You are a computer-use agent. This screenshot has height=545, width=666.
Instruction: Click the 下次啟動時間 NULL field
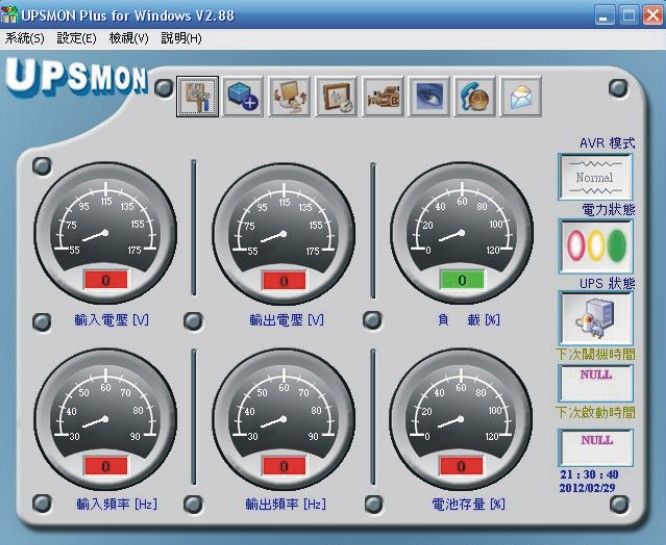(596, 447)
